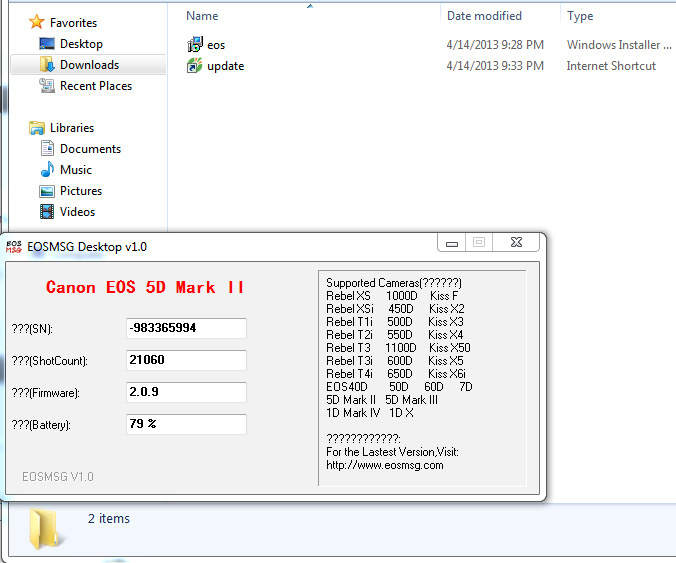
Task: Select the Videos library
Action: click(x=77, y=212)
